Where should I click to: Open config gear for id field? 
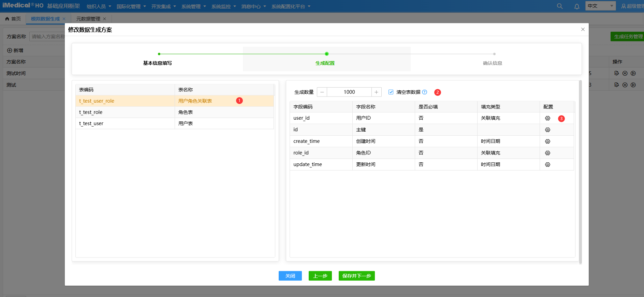[547, 130]
